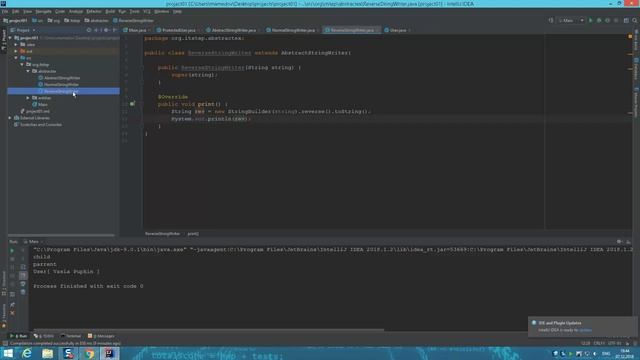640x360 pixels.
Task: Toggle Ant Build tool window strip
Action: click(x=636, y=41)
